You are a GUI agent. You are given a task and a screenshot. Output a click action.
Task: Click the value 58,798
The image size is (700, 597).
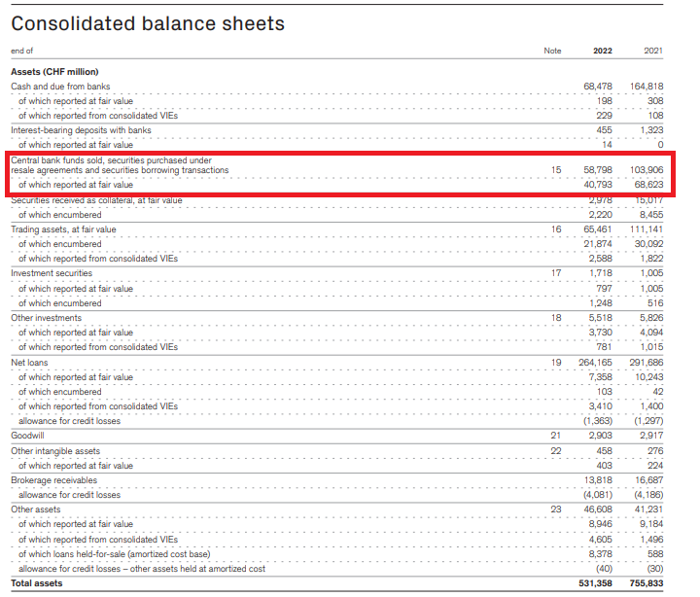(x=598, y=170)
